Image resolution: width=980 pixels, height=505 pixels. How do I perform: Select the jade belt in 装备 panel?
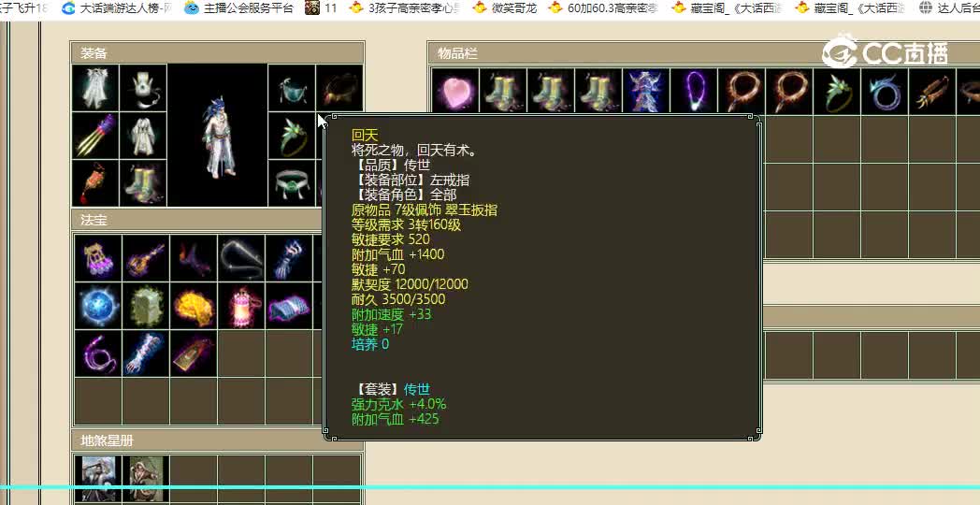pos(292,183)
